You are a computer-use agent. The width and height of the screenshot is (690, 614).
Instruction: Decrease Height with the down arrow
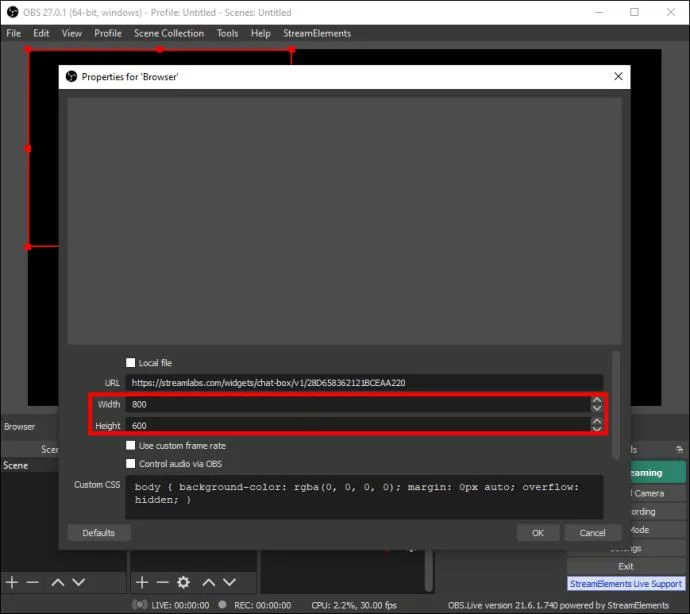point(597,428)
